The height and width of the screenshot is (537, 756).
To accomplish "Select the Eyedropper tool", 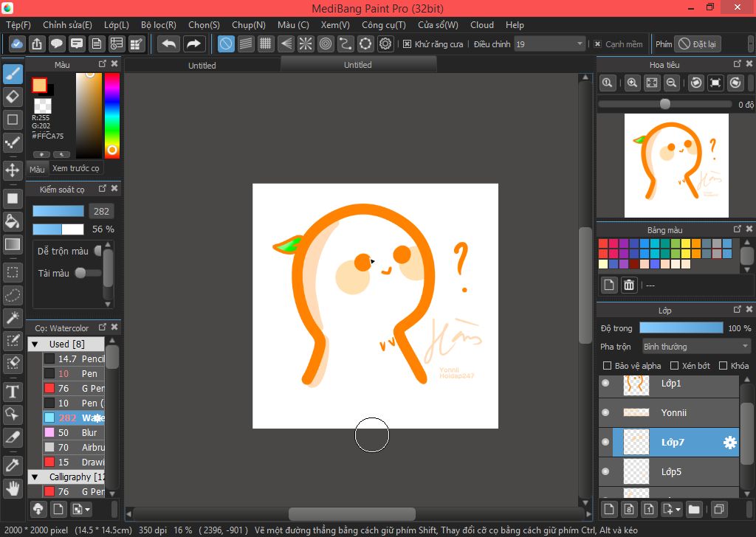I will point(13,465).
